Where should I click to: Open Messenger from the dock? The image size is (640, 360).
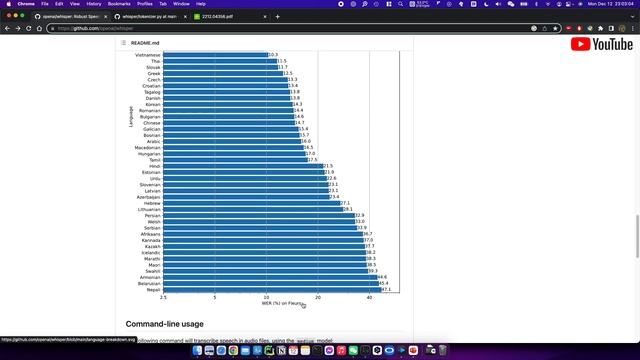[329, 350]
